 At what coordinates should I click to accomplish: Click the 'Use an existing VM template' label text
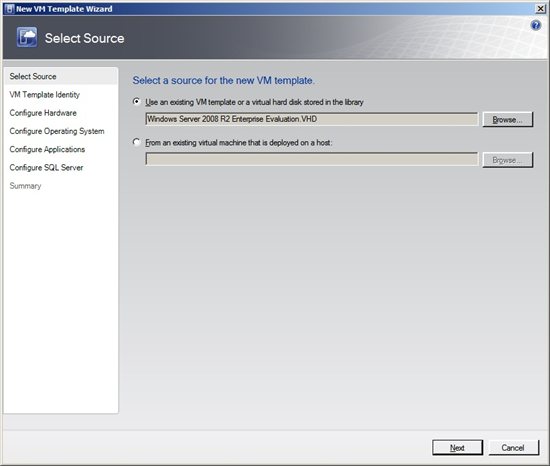(254, 102)
